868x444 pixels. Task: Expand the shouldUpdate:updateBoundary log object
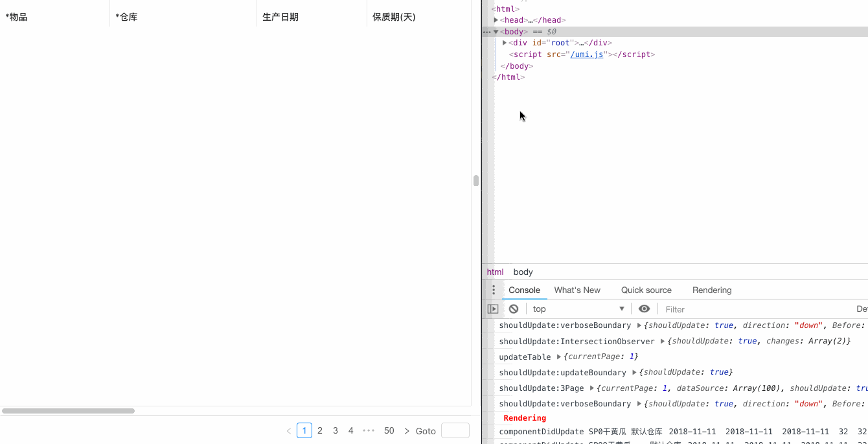(635, 372)
